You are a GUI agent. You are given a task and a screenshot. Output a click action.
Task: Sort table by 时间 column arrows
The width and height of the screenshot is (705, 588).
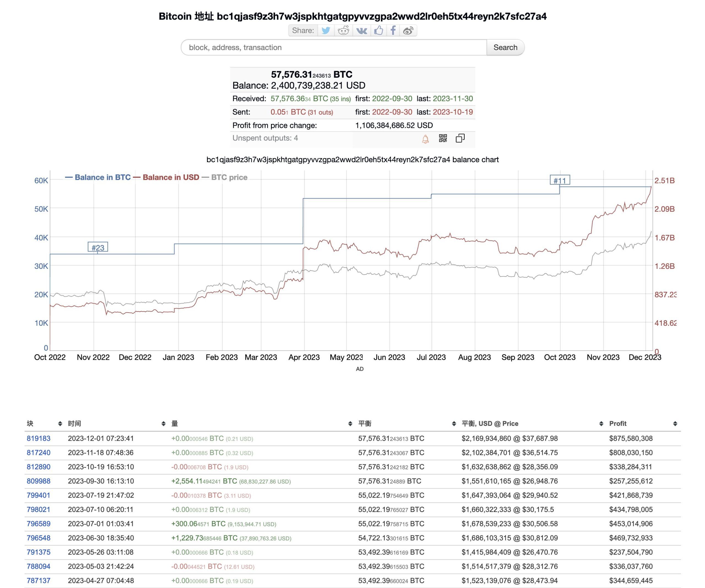[163, 424]
